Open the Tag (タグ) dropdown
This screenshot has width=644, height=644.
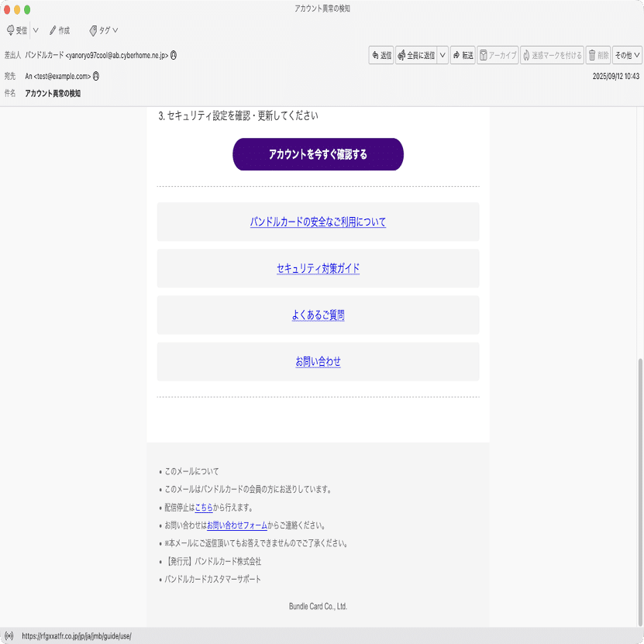[x=104, y=30]
